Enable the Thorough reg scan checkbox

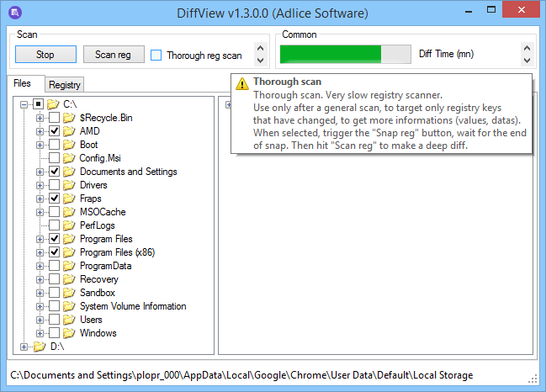coord(156,55)
